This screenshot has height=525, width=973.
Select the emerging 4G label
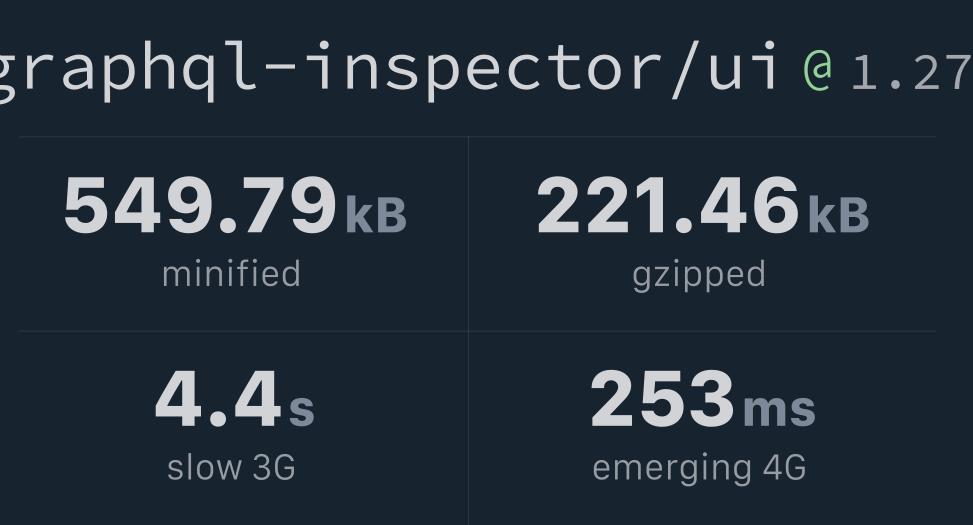699,469
